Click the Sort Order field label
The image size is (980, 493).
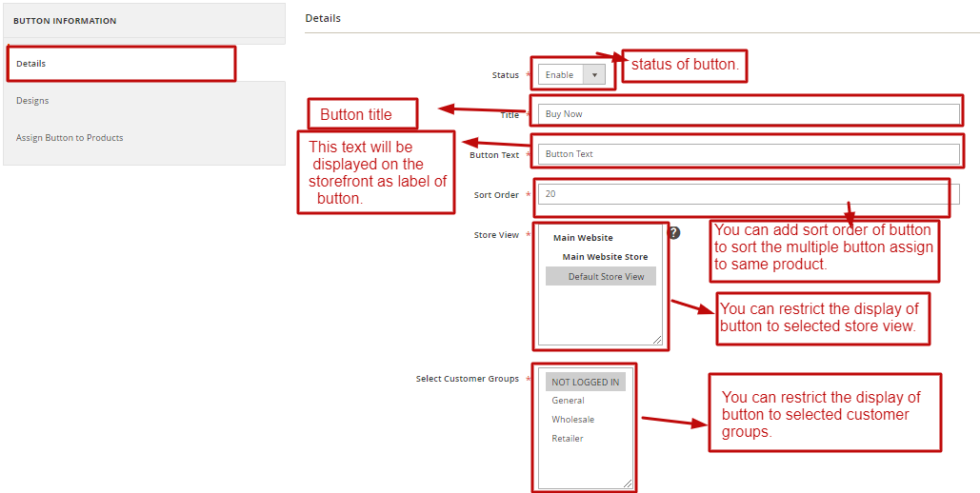pyautogui.click(x=496, y=195)
